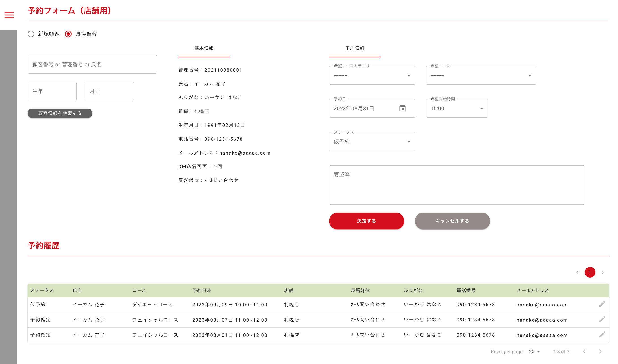Open the ステータス dropdown showing 仮予約
Screen dimensions: 618x364
[x=372, y=142]
